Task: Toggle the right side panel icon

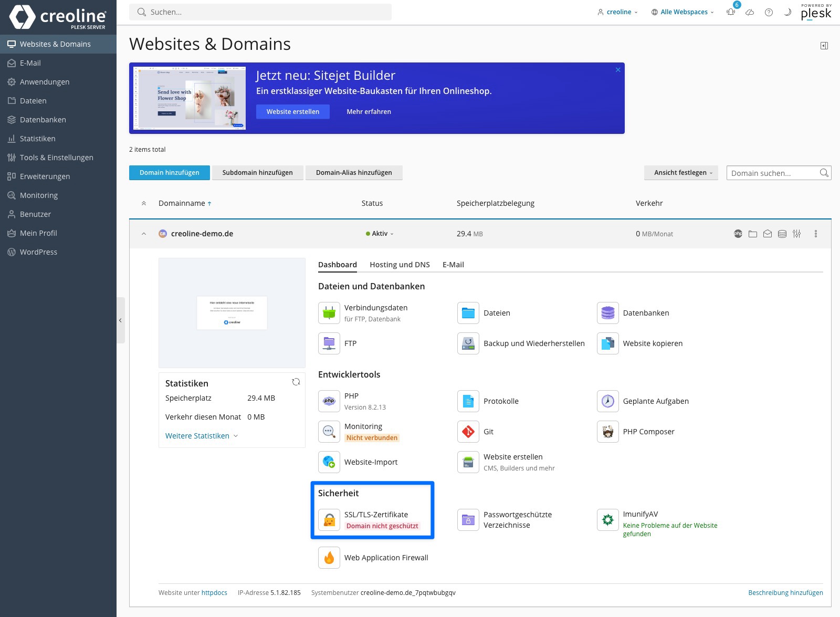Action: pyautogui.click(x=824, y=46)
